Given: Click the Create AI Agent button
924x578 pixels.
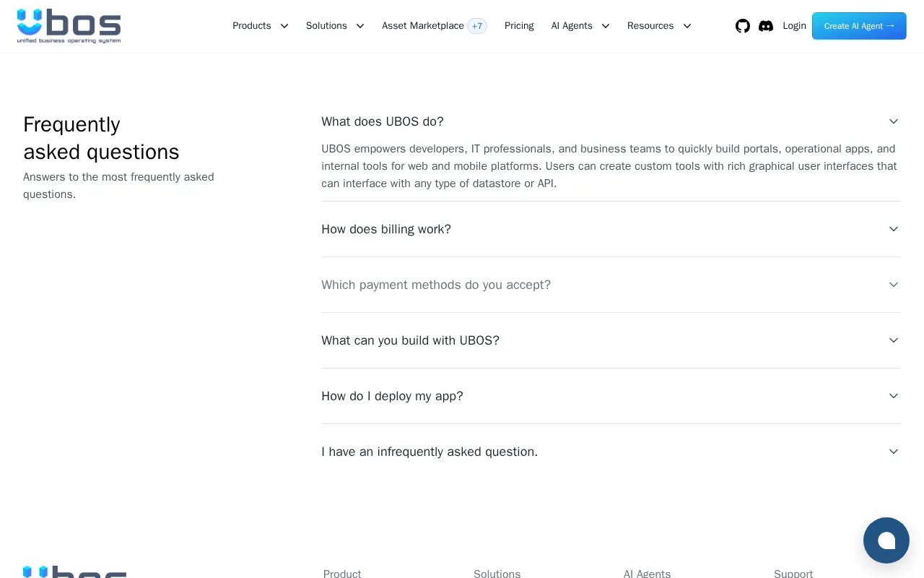Looking at the screenshot, I should pos(859,26).
